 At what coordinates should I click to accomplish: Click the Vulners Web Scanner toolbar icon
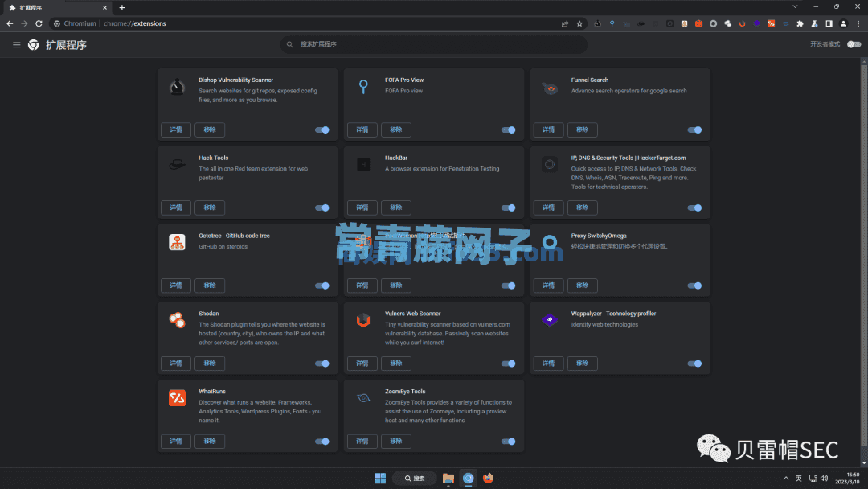(743, 24)
